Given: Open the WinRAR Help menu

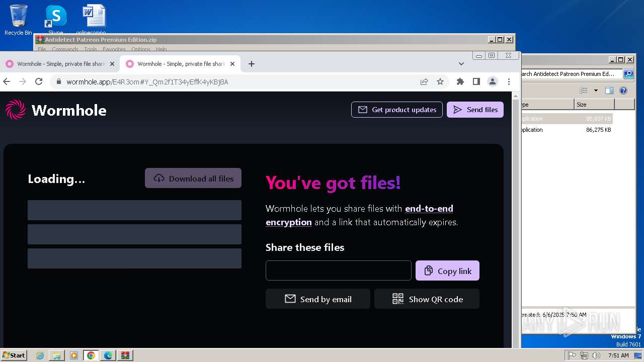Looking at the screenshot, I should point(161,49).
